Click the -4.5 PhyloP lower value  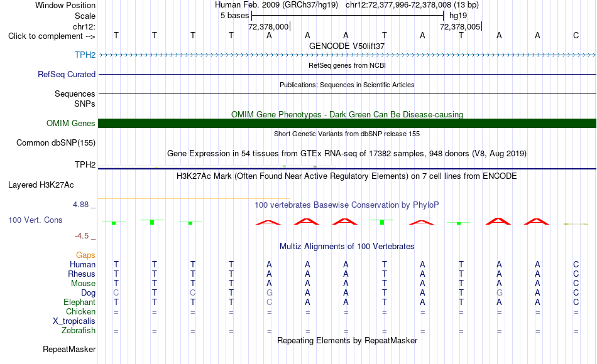(82, 236)
